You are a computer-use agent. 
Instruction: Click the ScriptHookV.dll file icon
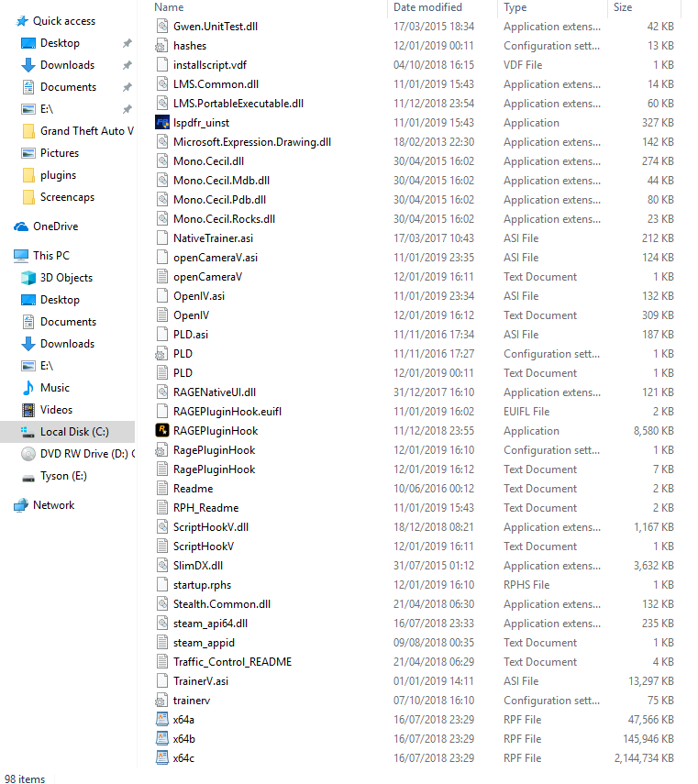[162, 526]
